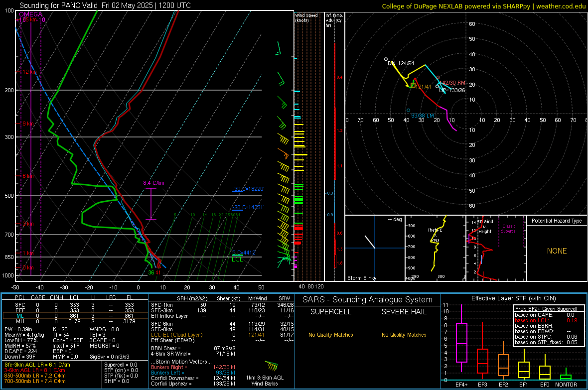Click the 'Bunkers Right = 142/30 kt' line
This screenshot has height=390, width=588.
(193, 367)
